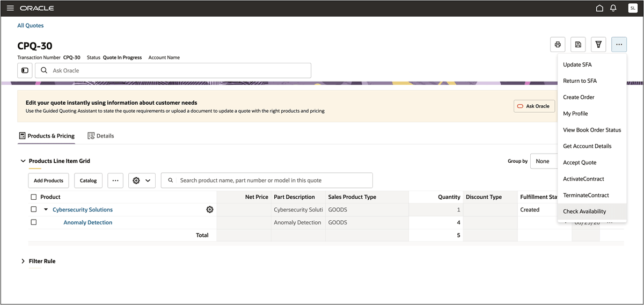The image size is (644, 305).
Task: Sort by Part Description column header
Action: click(298, 197)
